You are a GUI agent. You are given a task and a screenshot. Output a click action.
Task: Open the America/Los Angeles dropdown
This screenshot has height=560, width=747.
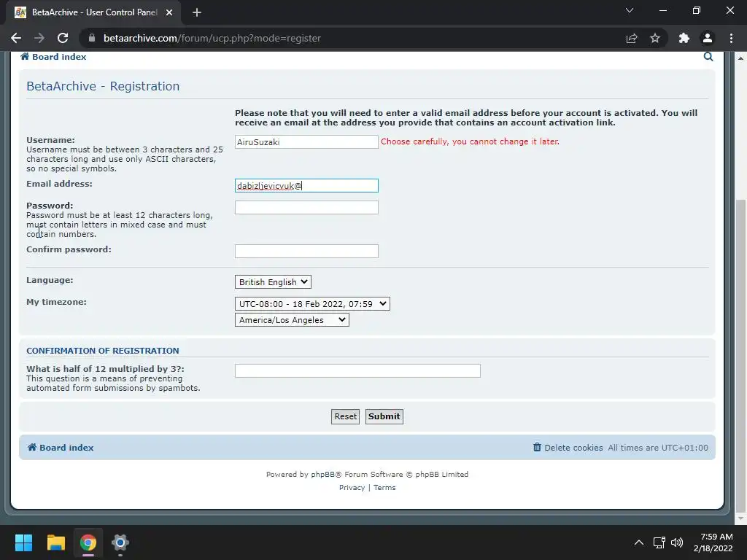(x=292, y=320)
